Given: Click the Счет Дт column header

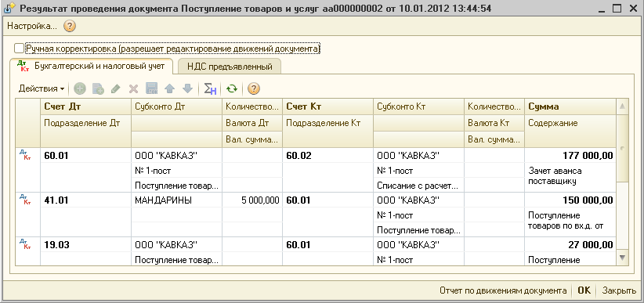Looking at the screenshot, I should 85,106.
